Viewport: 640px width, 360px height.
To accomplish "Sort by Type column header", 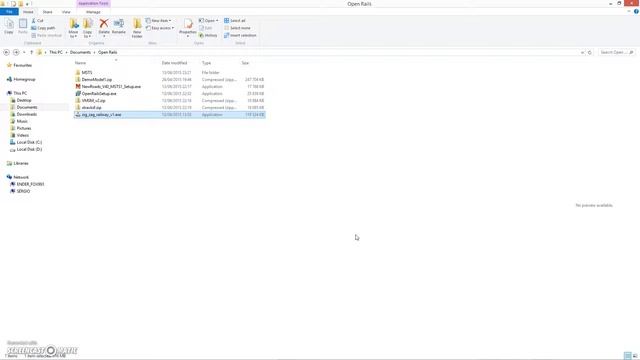I will coord(207,63).
